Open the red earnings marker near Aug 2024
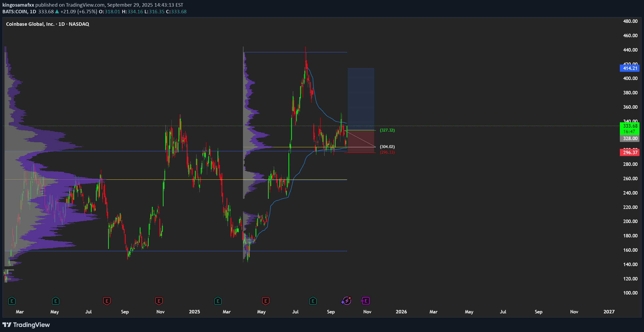The image size is (644, 332). tap(107, 301)
